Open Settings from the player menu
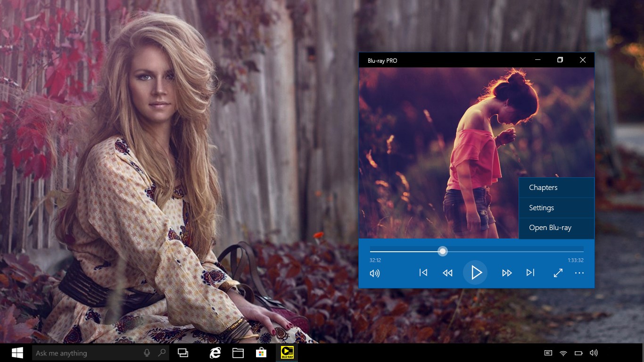Image resolution: width=644 pixels, height=362 pixels. point(541,207)
